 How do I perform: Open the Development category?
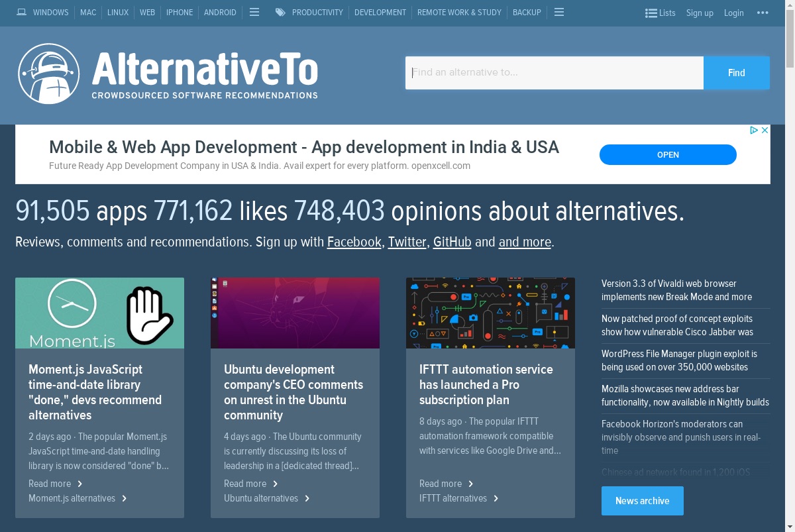tap(380, 13)
